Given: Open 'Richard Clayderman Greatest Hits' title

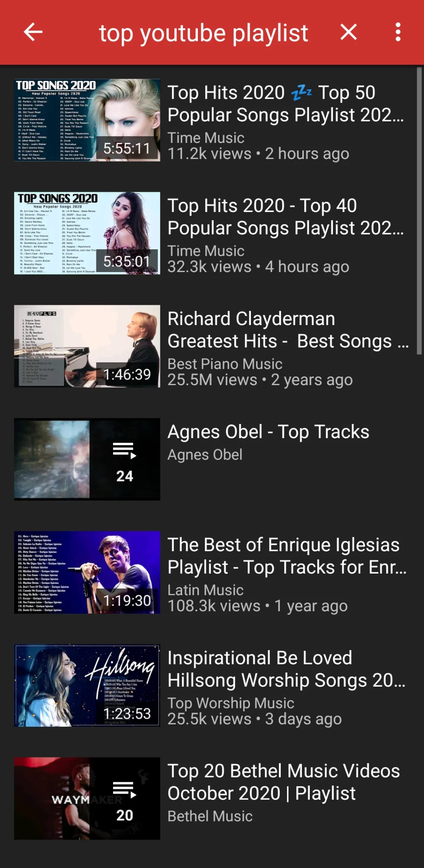Looking at the screenshot, I should pyautogui.click(x=288, y=330).
